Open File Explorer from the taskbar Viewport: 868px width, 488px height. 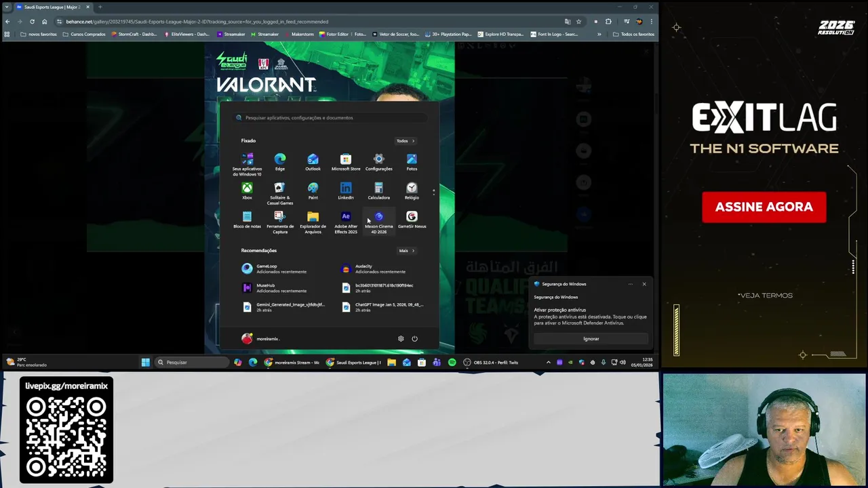tap(391, 363)
